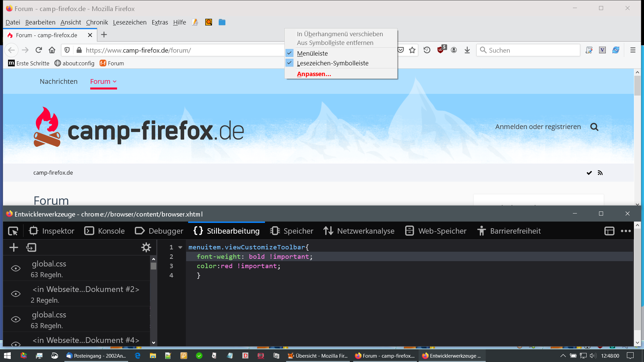Image resolution: width=644 pixels, height=362 pixels.
Task: Open Firefox hamburger menu
Action: point(633,50)
